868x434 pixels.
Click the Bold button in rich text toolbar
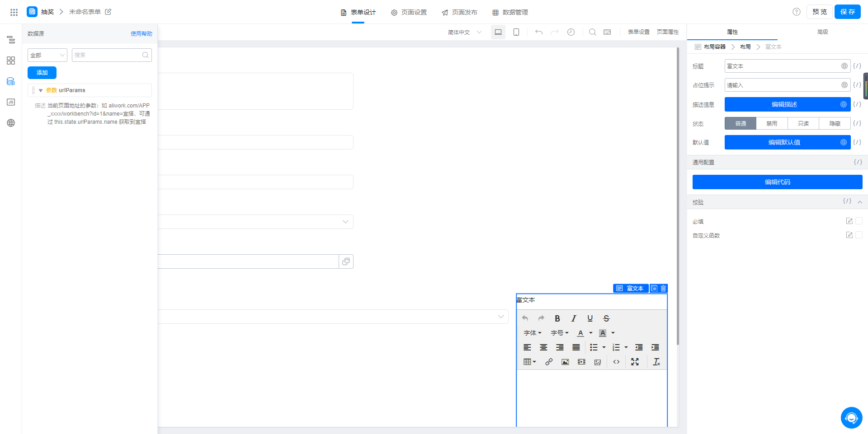coord(557,318)
